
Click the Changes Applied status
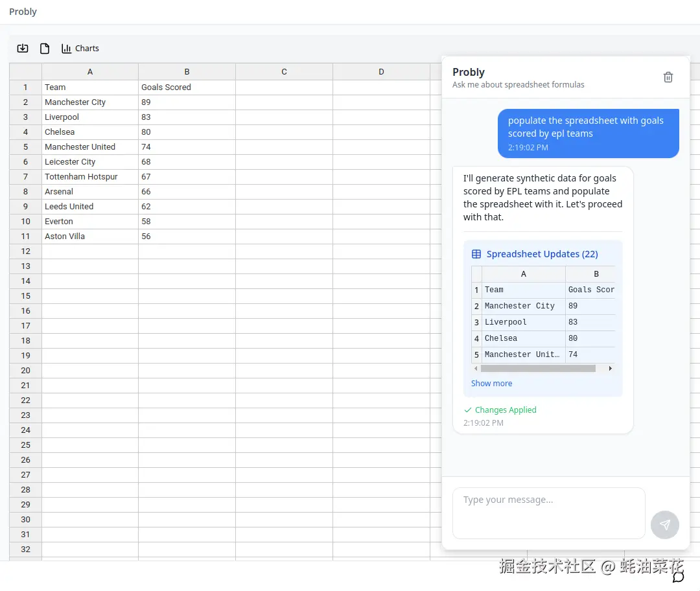click(500, 410)
